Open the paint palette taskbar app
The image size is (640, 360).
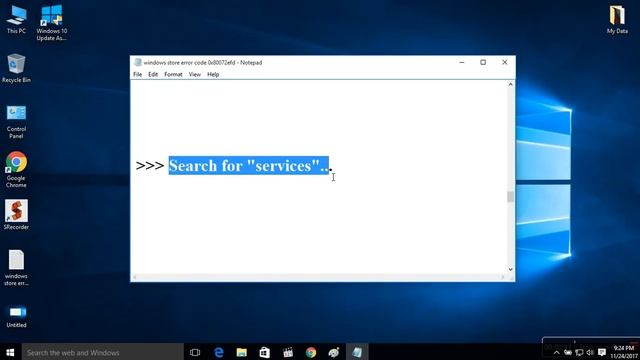pos(334,352)
